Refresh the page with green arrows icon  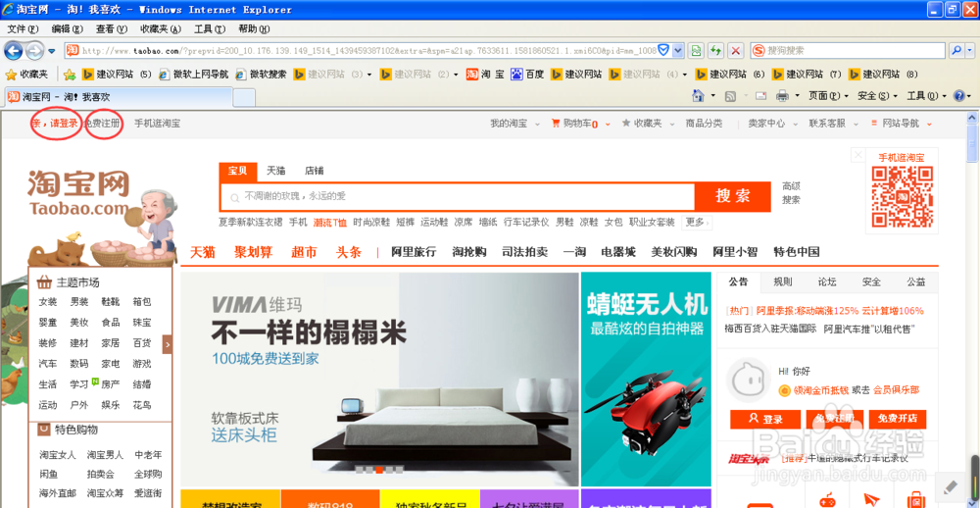pyautogui.click(x=715, y=51)
